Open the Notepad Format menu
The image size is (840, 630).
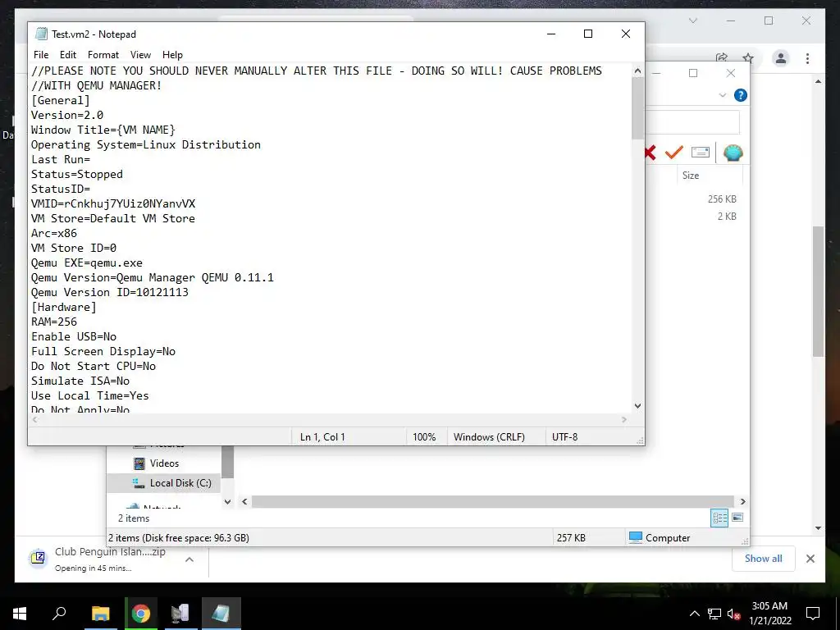click(x=103, y=55)
